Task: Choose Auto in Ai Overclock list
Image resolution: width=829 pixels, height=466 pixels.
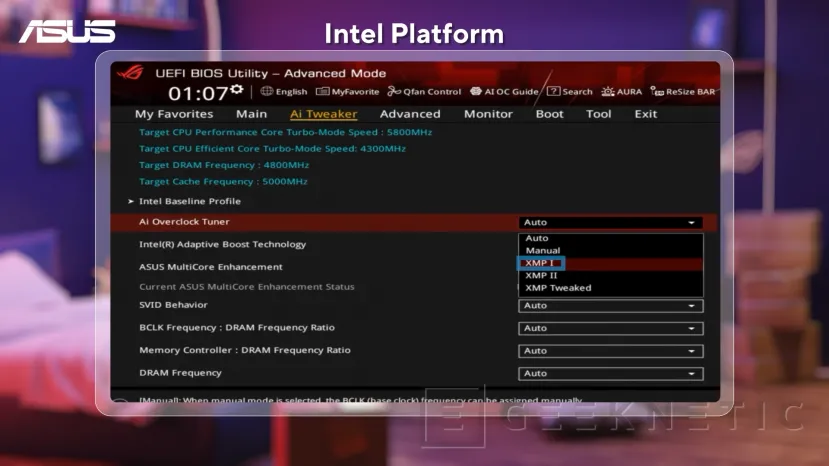Action: [x=611, y=238]
